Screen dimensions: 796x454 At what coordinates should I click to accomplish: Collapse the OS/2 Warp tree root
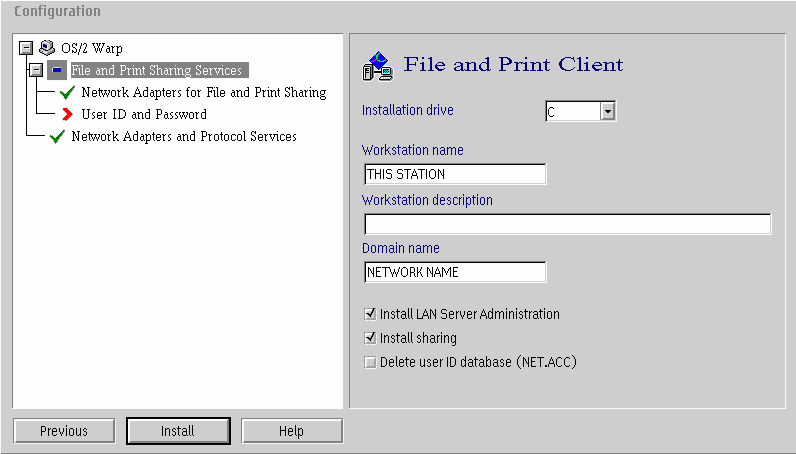point(26,48)
